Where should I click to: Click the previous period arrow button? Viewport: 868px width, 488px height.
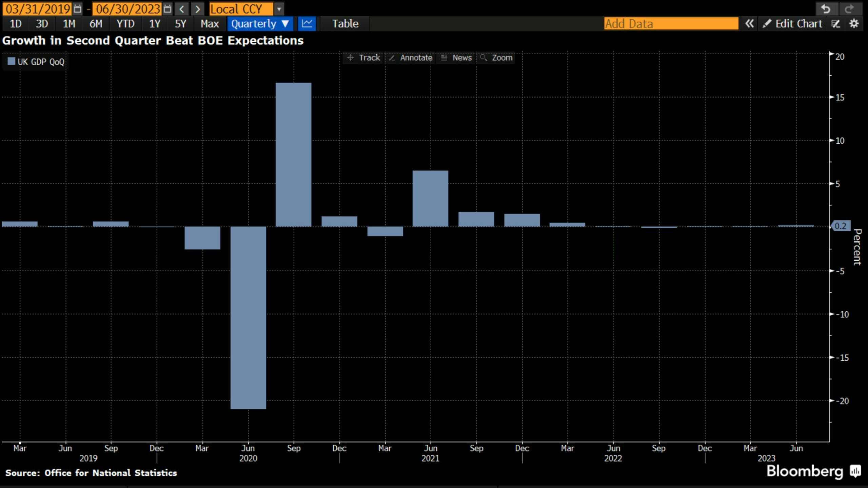point(182,9)
